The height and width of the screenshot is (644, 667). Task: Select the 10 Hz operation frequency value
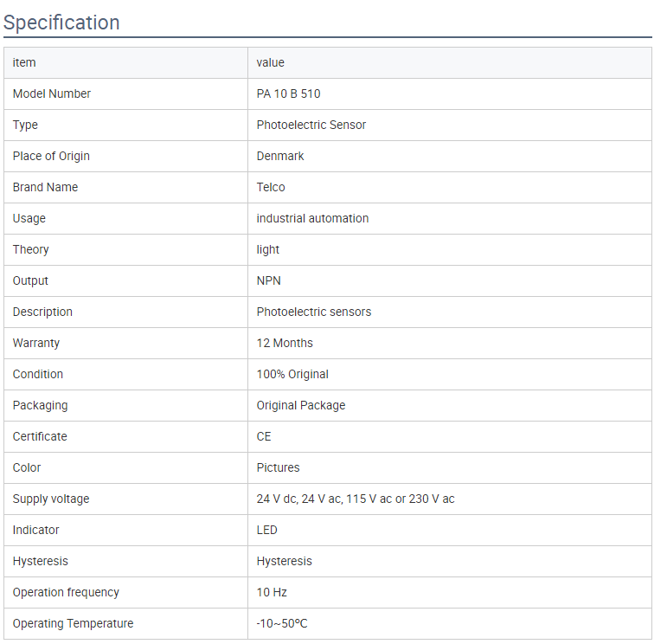coord(272,592)
